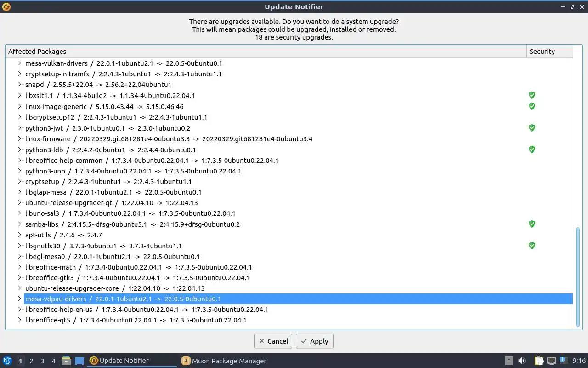Expand the selected mesa-vdpau-drivers row
Screen dimensions: 588x368
(20, 299)
